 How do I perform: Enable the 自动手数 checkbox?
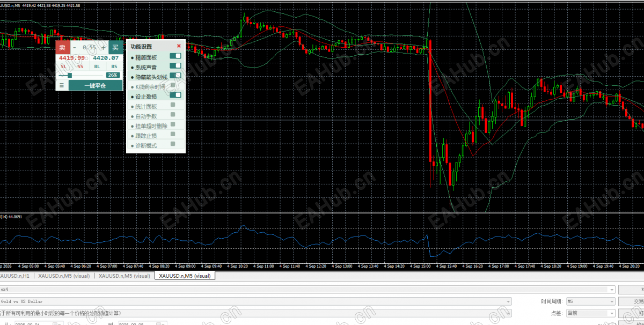pos(173,115)
